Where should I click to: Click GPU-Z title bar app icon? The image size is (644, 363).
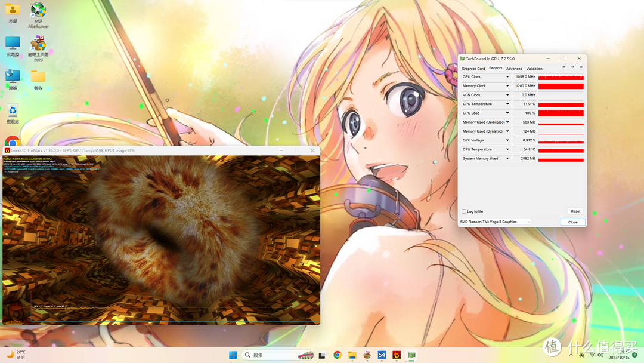tap(463, 59)
